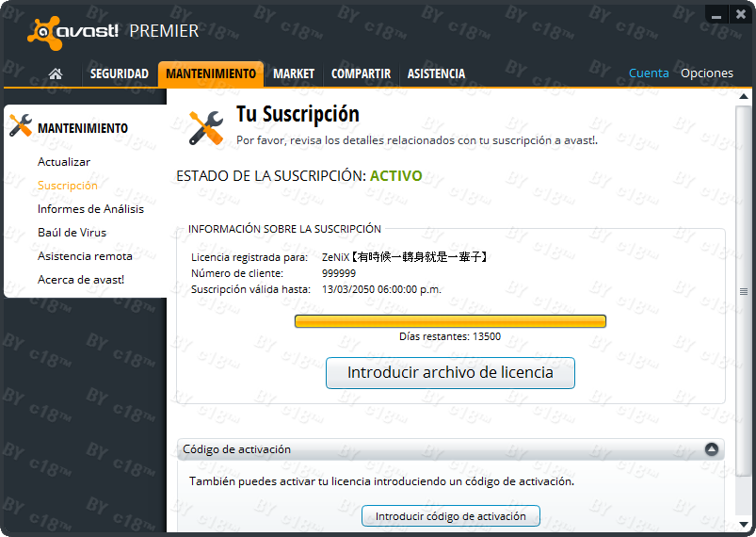The image size is (756, 537).
Task: Go to the home screen icon
Action: [x=56, y=73]
